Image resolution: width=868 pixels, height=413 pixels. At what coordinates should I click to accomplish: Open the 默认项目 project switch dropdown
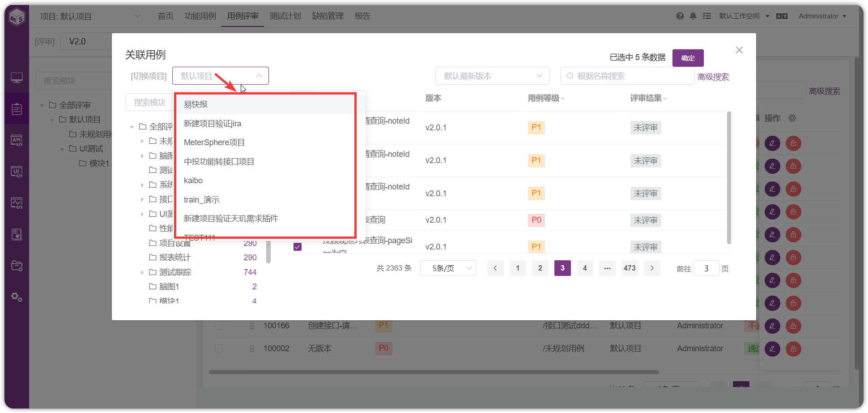(x=221, y=76)
